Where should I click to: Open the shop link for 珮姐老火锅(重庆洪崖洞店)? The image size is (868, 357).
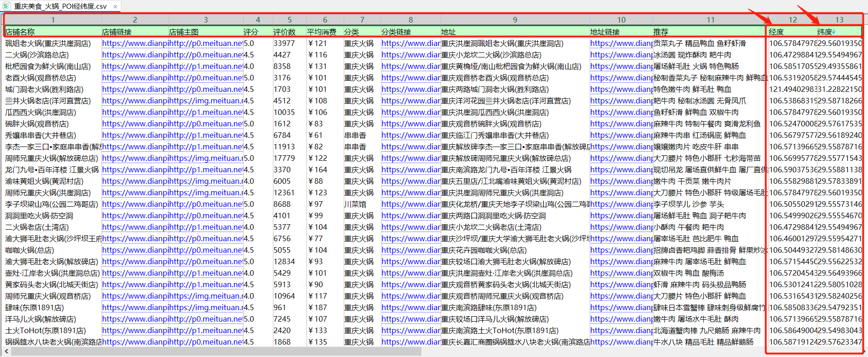(x=135, y=43)
